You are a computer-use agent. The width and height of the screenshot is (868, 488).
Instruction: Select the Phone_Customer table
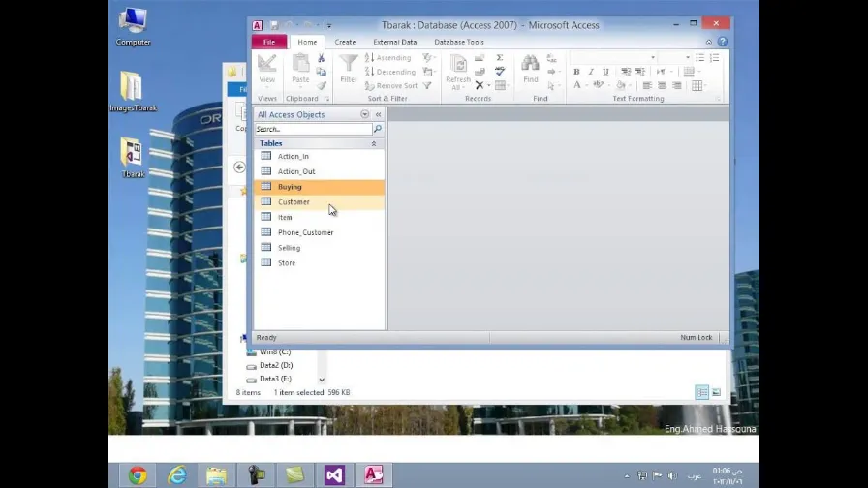(320, 232)
